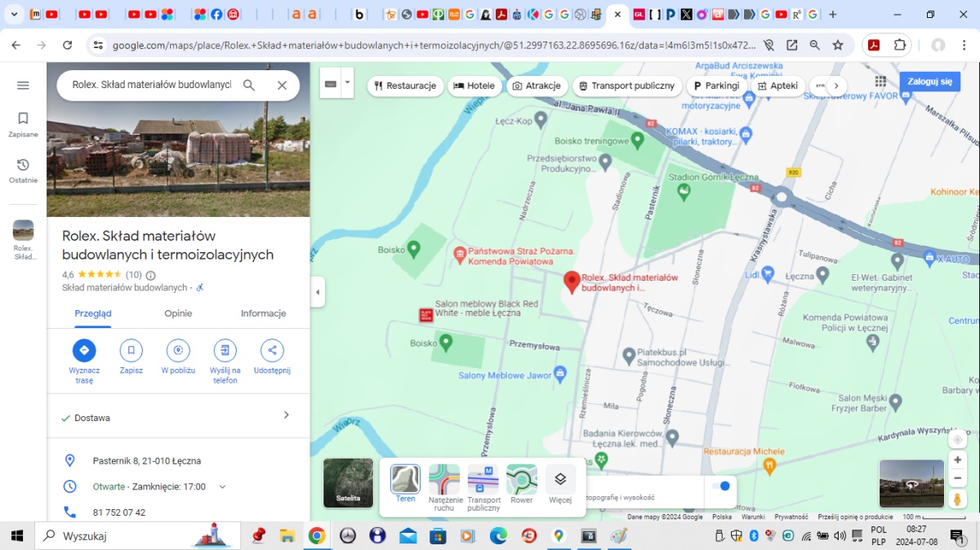Expand the opening hours dropdown arrow
Viewport: 980px width, 550px height.
coord(222,487)
